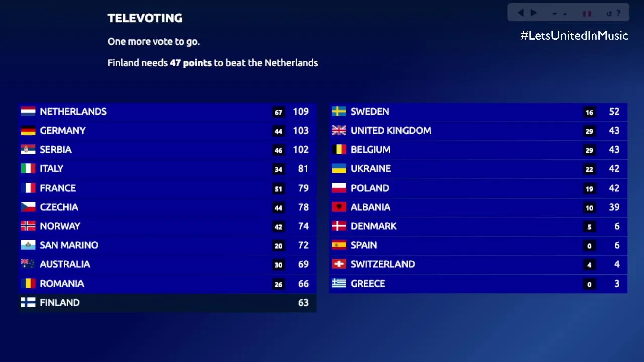Click the Netherlands flag icon

tap(28, 112)
